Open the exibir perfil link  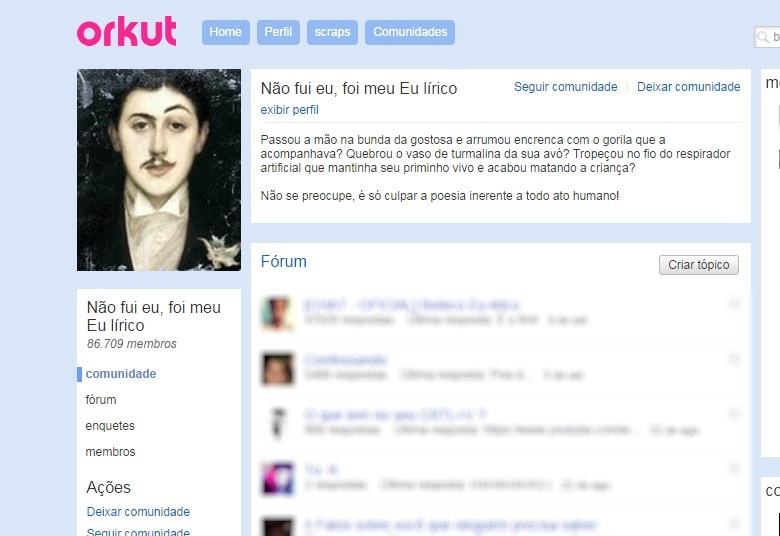click(290, 110)
